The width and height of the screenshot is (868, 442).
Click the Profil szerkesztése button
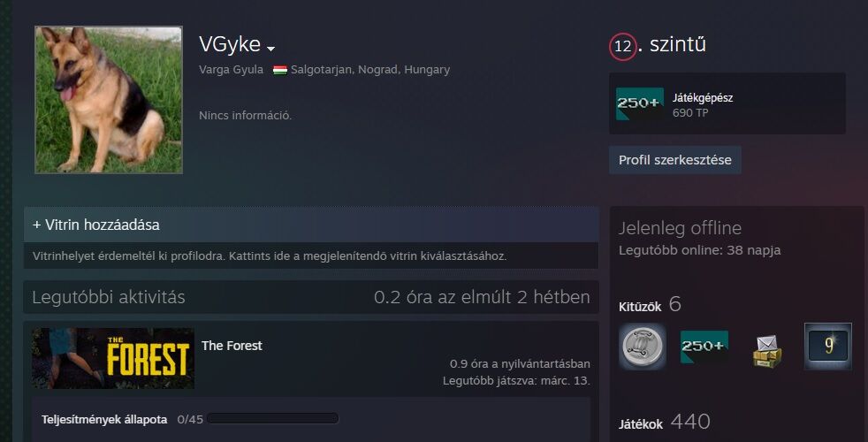point(674,160)
